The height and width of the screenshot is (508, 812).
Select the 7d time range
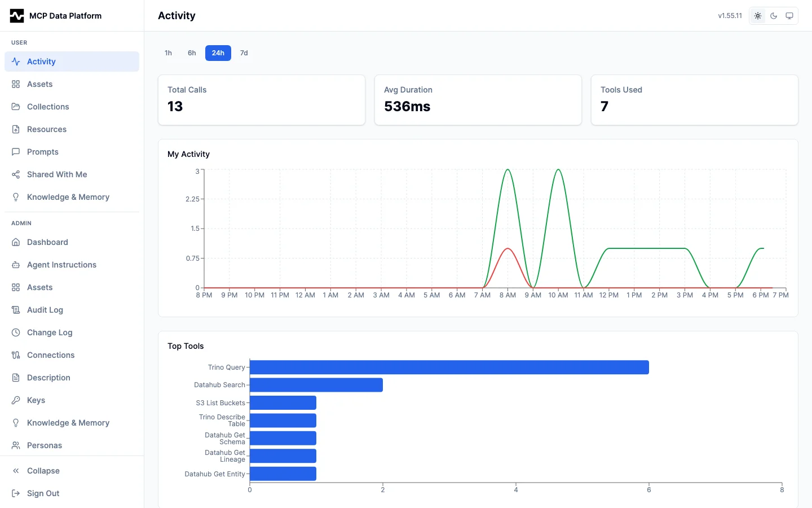pyautogui.click(x=244, y=53)
